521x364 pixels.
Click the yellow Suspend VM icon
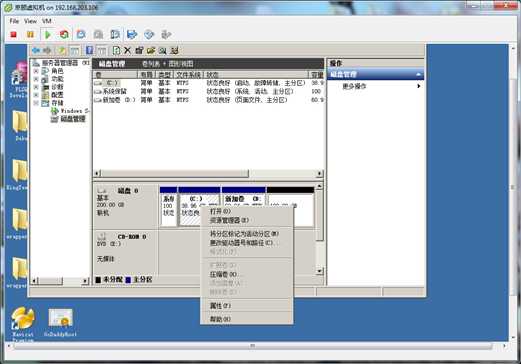coord(30,34)
